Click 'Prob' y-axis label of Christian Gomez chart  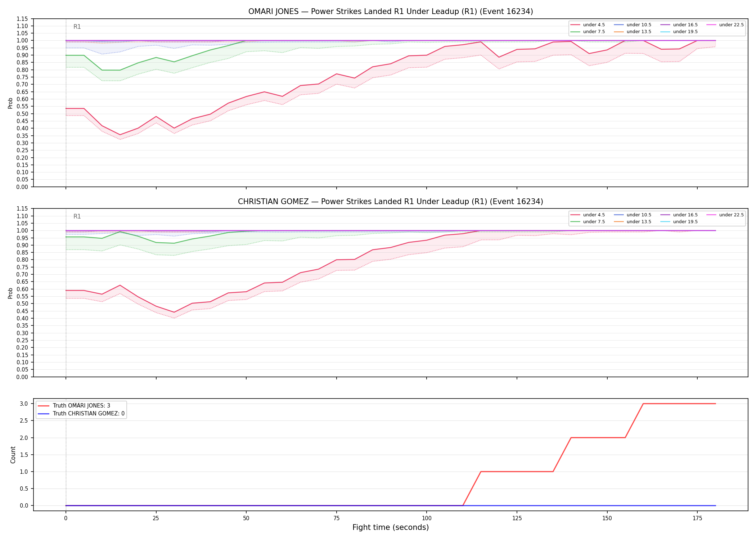point(10,293)
